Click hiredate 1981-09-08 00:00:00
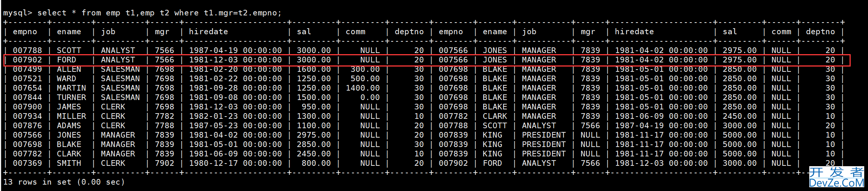The width and height of the screenshot is (868, 191). 235,97
